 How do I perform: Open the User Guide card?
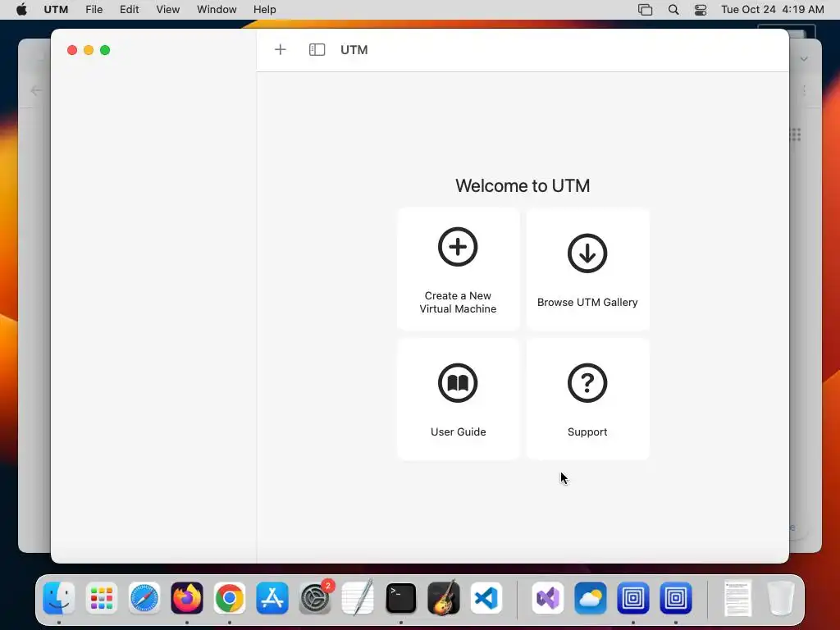(x=458, y=399)
